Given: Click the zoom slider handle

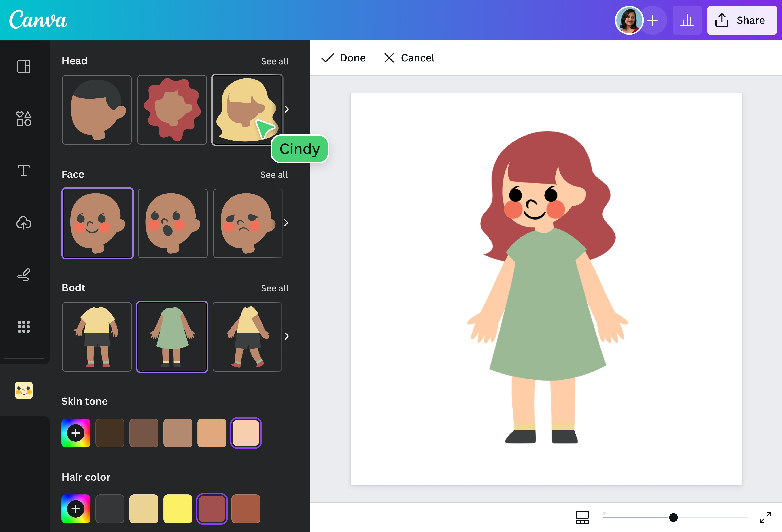Looking at the screenshot, I should pos(673,517).
